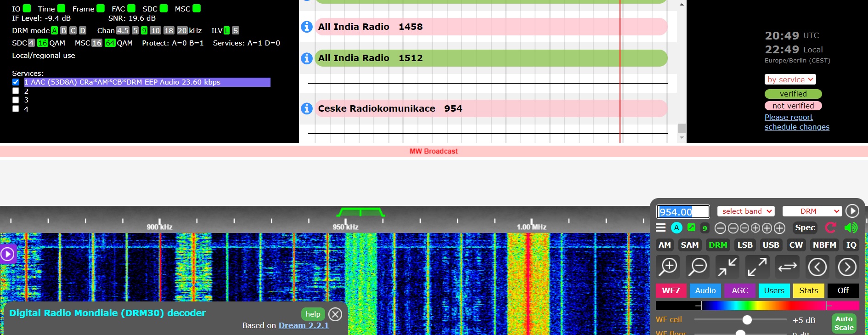Viewport: 868px width, 335px height.
Task: Check the service 3 checkbox
Action: [16, 100]
